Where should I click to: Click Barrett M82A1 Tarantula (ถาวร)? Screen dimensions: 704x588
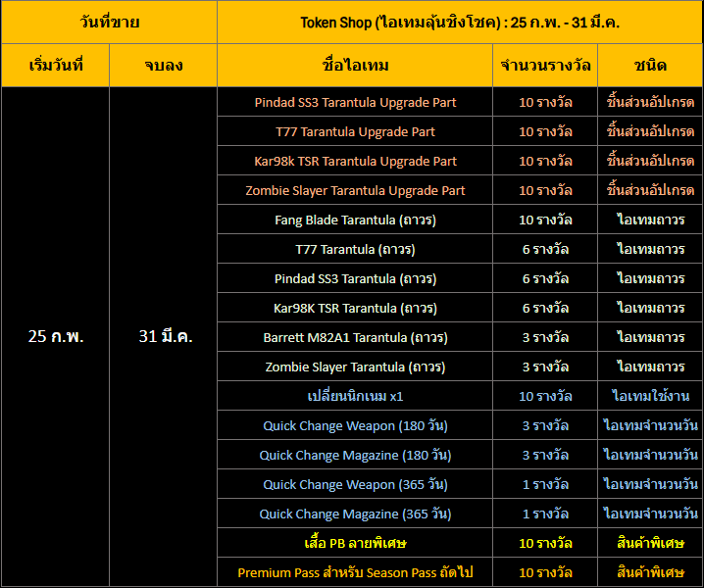tap(355, 337)
